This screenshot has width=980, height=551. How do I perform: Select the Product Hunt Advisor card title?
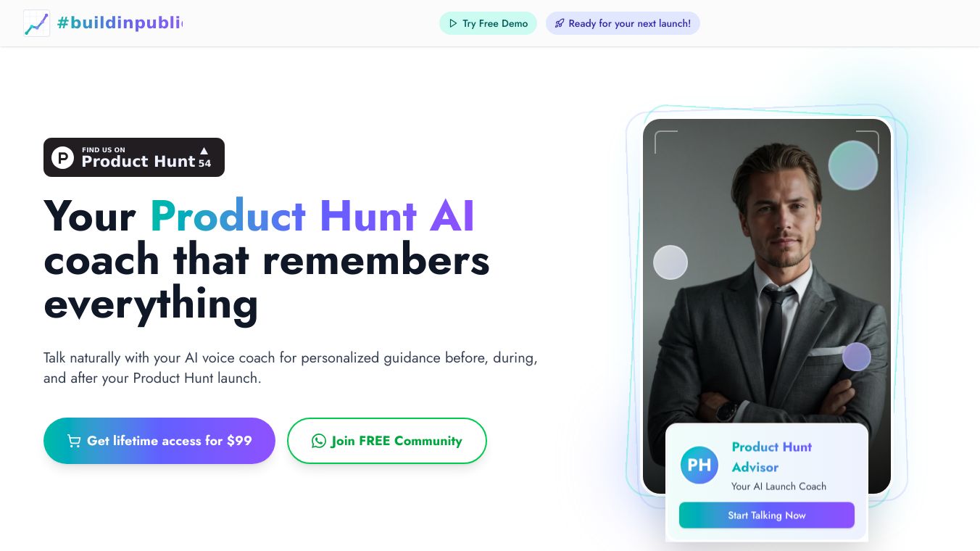point(771,457)
